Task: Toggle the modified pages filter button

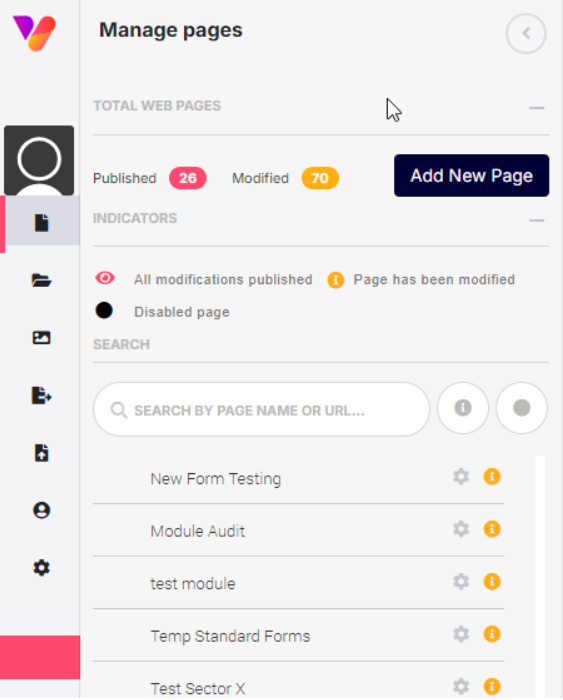Action: (463, 408)
